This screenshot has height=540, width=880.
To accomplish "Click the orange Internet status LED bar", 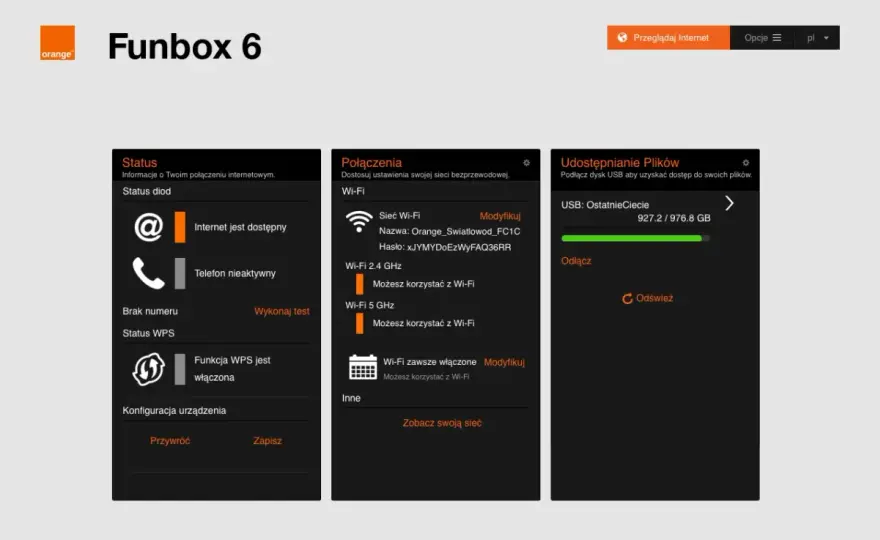I will coord(180,227).
